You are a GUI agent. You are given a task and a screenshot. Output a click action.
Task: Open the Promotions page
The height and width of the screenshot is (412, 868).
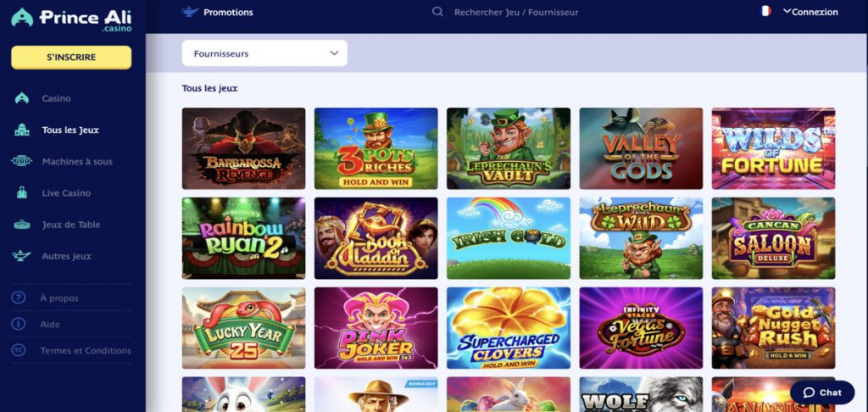pos(228,12)
